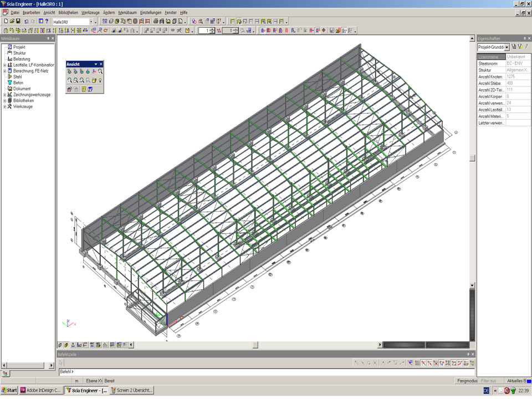Open the Projekt-Grunddaten properties dropdown
Image resolution: width=532 pixels, height=399 pixels.
coord(507,48)
